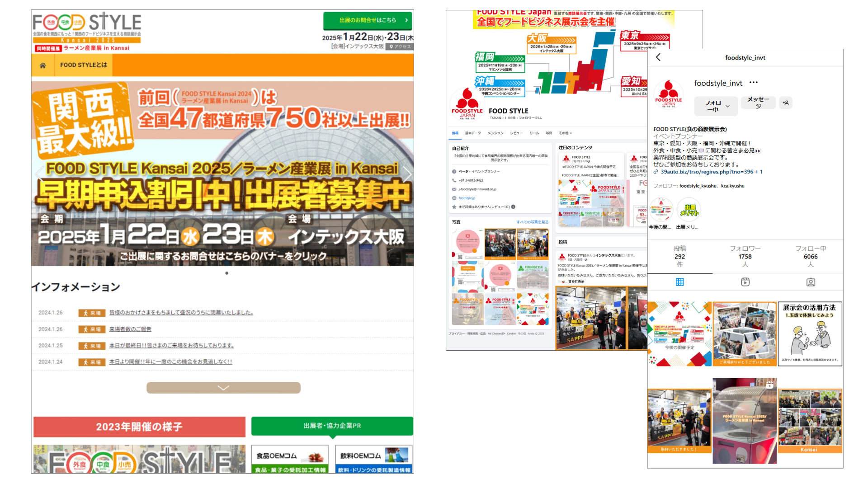Click the star icon beside the review rating

coord(454,207)
